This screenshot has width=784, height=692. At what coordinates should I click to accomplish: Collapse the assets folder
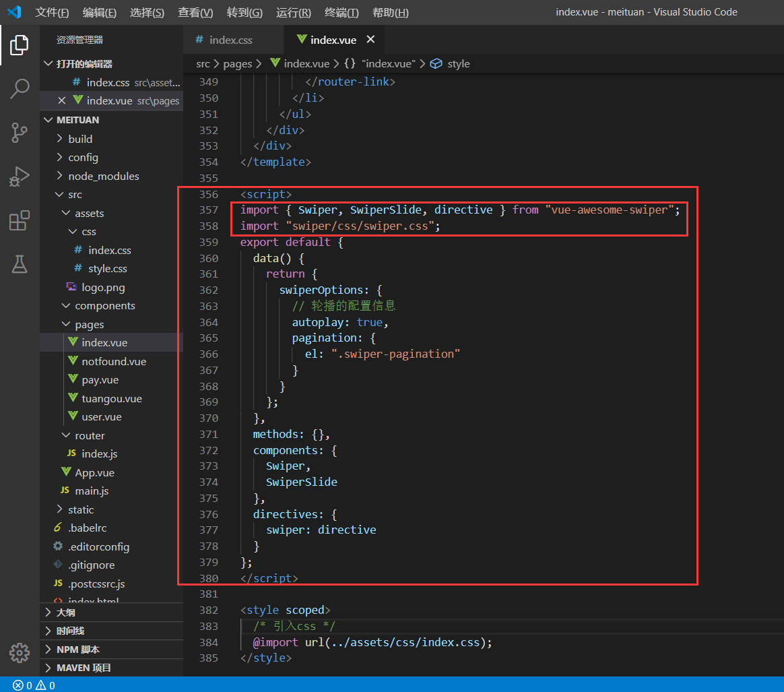pyautogui.click(x=66, y=213)
